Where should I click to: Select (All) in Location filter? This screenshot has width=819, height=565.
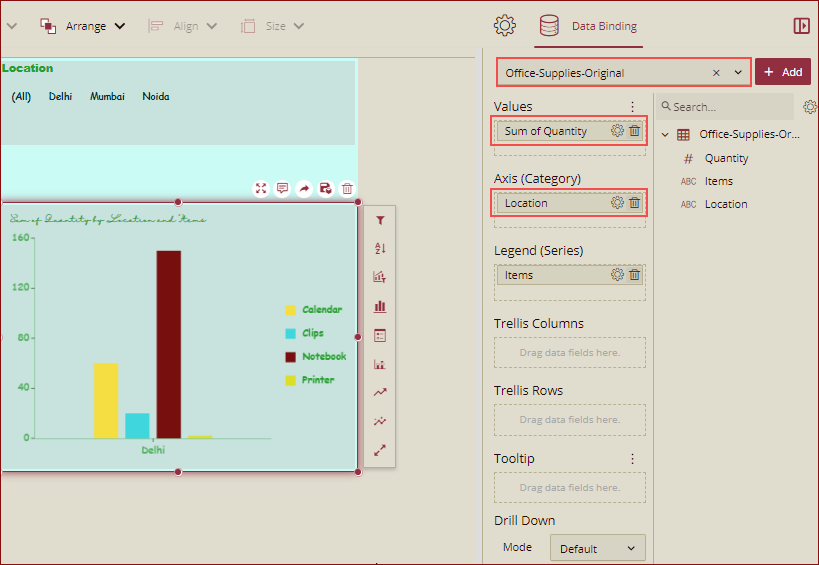(x=21, y=97)
